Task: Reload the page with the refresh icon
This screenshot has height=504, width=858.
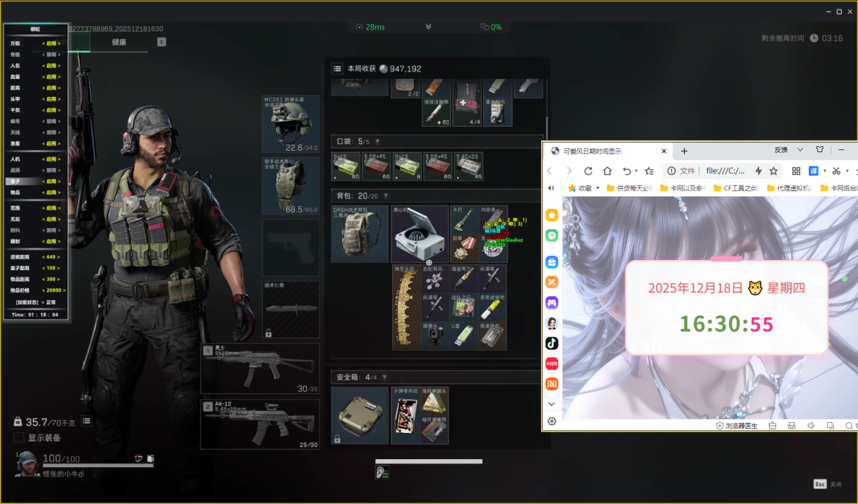Action: [x=589, y=171]
